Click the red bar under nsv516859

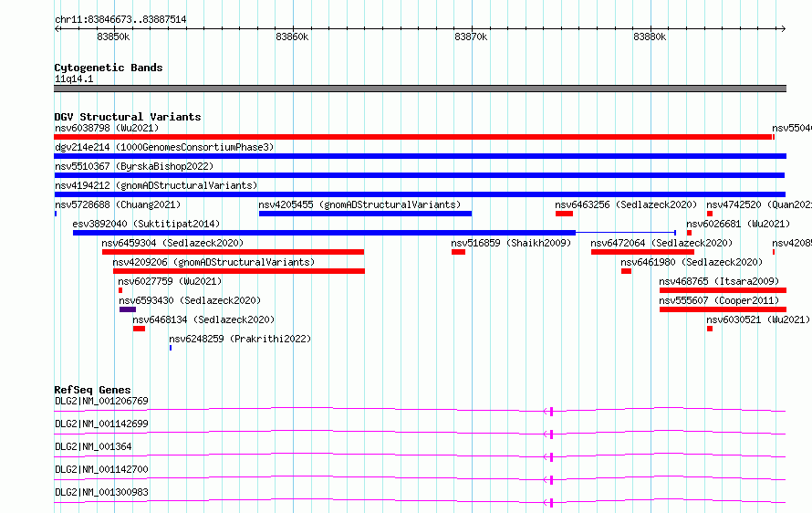[x=458, y=252]
